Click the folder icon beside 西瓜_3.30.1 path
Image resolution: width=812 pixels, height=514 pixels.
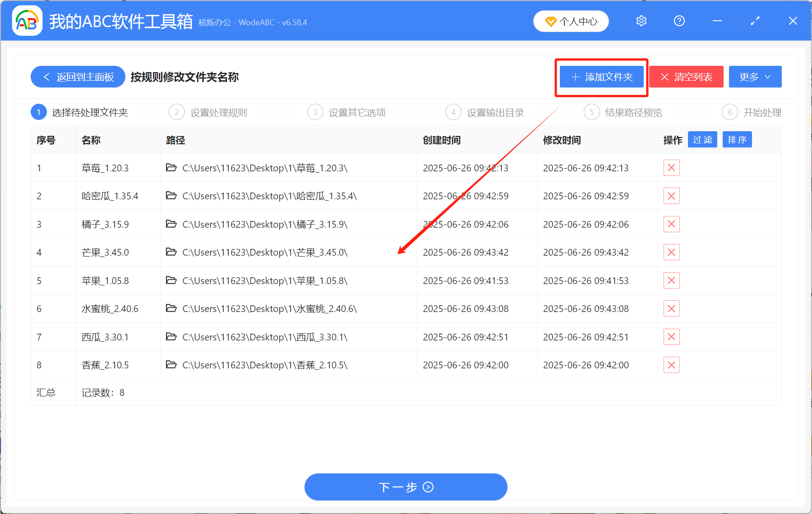tap(171, 336)
